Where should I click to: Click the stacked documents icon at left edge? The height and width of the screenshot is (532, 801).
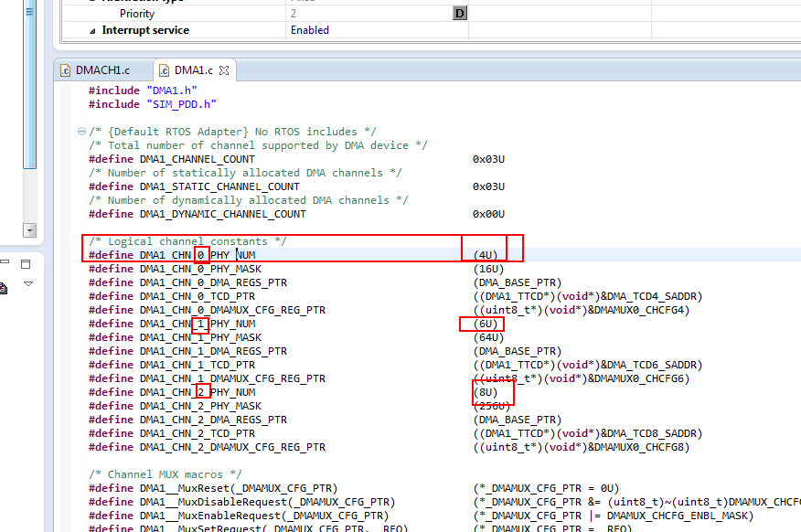pyautogui.click(x=3, y=289)
